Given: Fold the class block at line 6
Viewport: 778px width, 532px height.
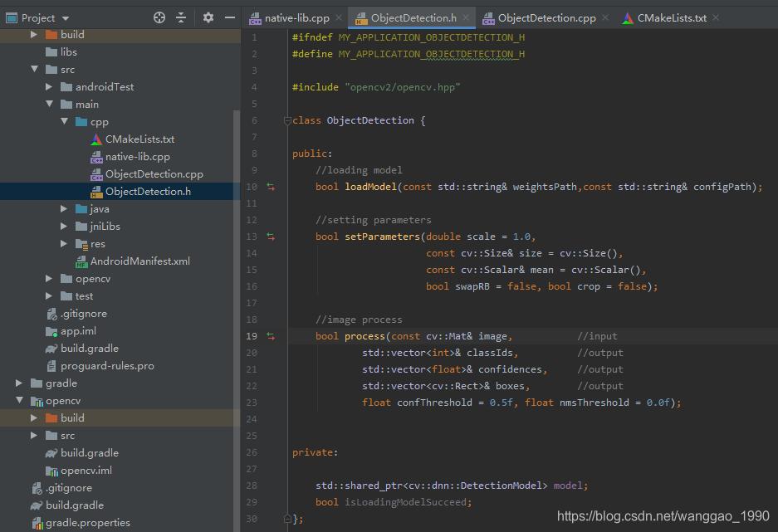Looking at the screenshot, I should 287,120.
